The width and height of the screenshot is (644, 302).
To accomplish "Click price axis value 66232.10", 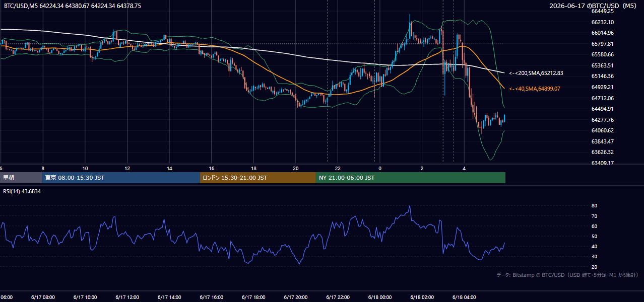I will tap(602, 22).
